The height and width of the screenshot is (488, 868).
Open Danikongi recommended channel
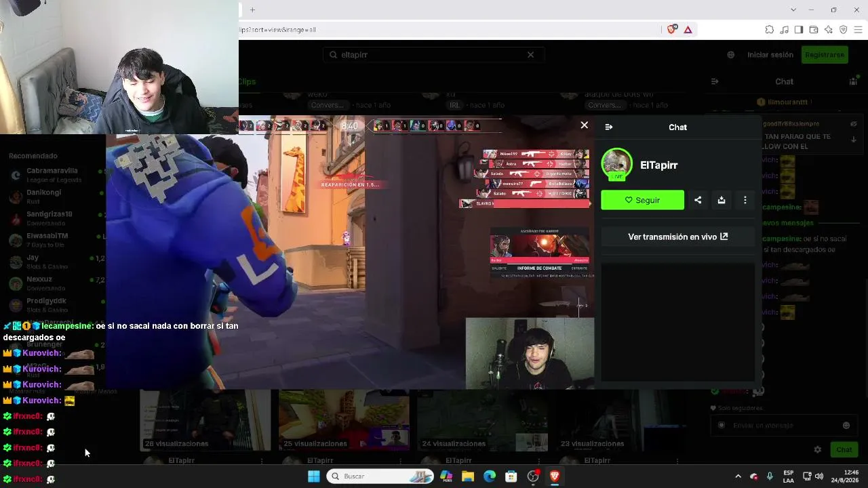(x=53, y=197)
